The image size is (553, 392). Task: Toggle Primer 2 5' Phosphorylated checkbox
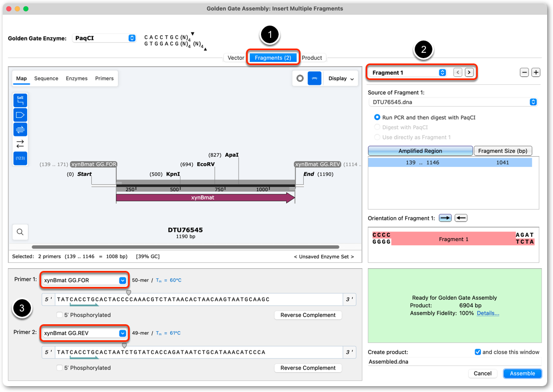click(x=59, y=367)
